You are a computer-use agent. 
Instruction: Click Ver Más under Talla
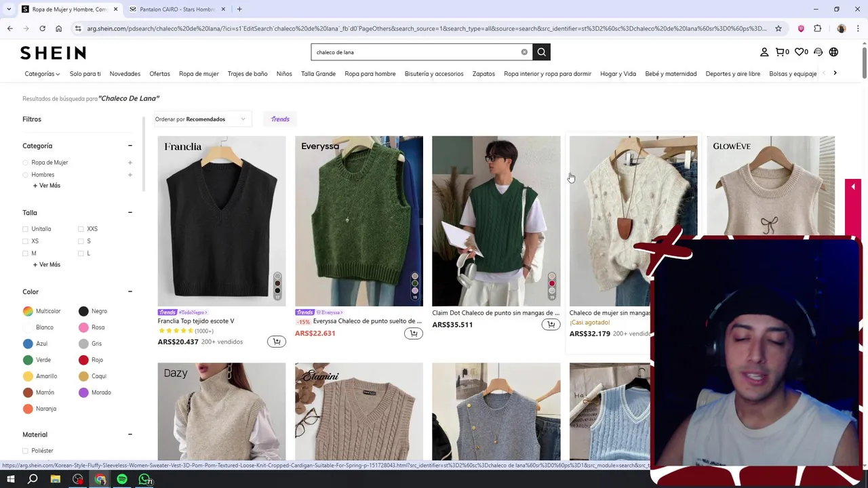(x=46, y=265)
